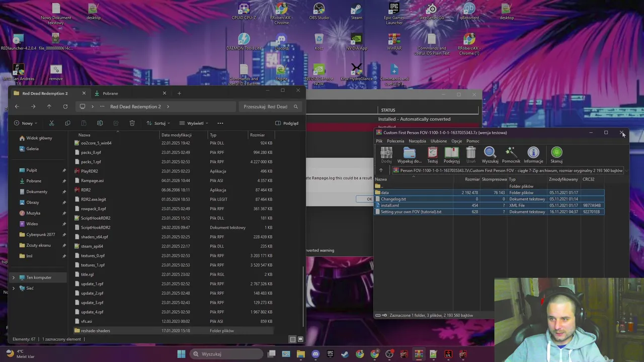Click the Explorer back arrow
Viewport: 644px width, 362px height.
(17, 107)
